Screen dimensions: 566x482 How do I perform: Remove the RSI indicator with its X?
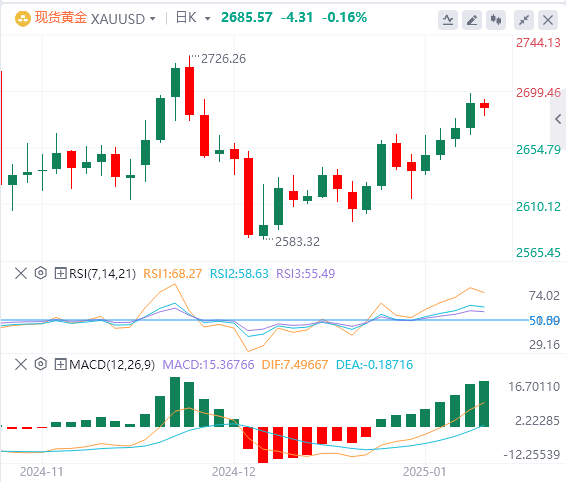(x=21, y=273)
